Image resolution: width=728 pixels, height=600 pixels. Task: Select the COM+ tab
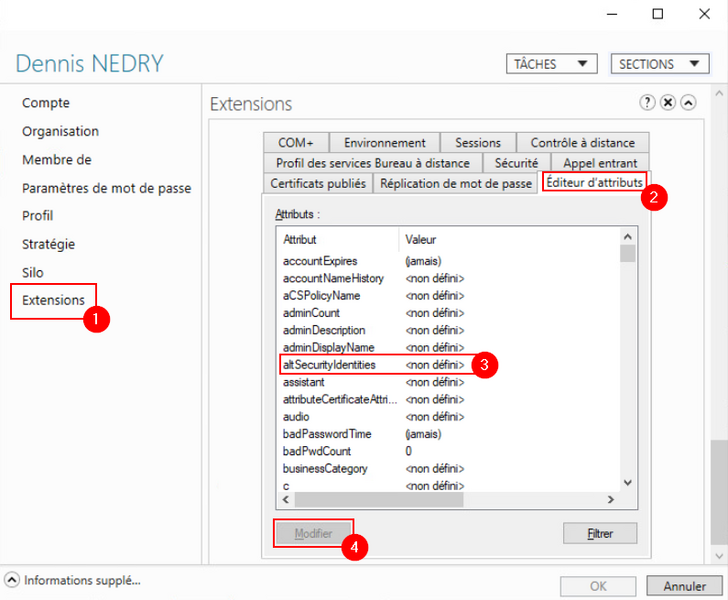[296, 143]
